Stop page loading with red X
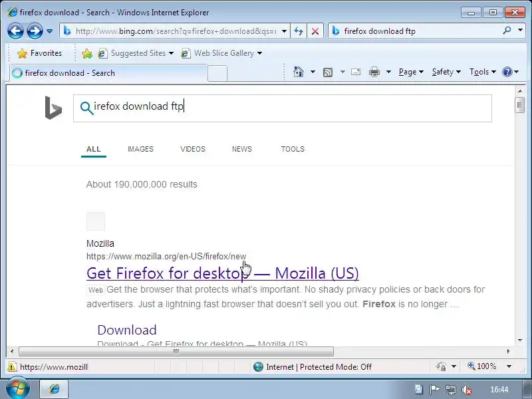This screenshot has height=399, width=532. click(x=315, y=31)
